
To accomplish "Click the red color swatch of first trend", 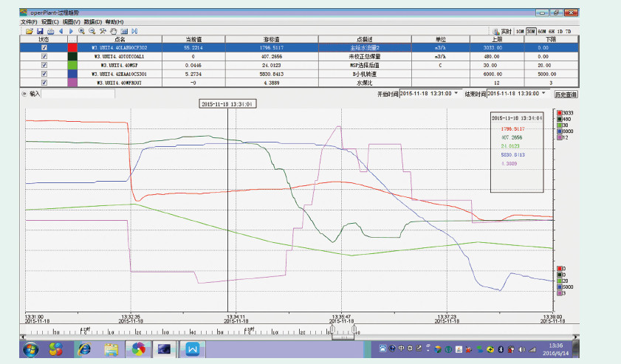I will click(72, 47).
